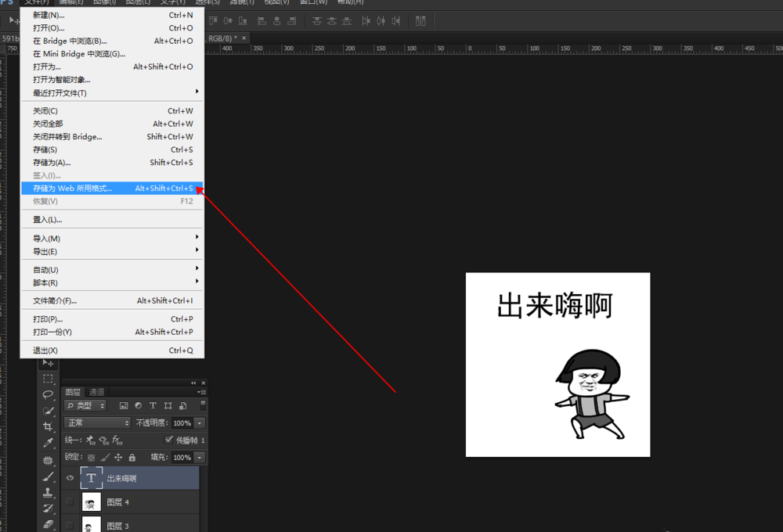Toggle lock position in Layers panel
Viewport: 783px width, 532px height.
point(118,458)
